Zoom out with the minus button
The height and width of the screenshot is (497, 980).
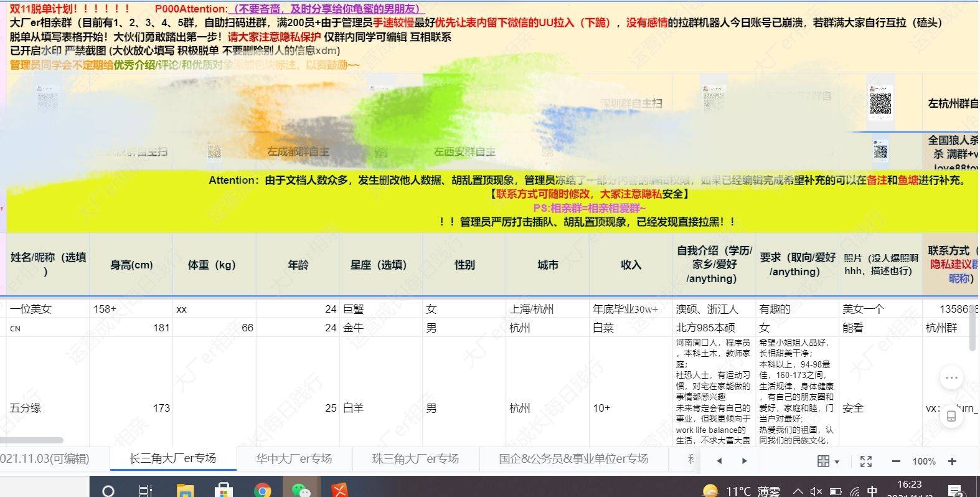click(896, 462)
